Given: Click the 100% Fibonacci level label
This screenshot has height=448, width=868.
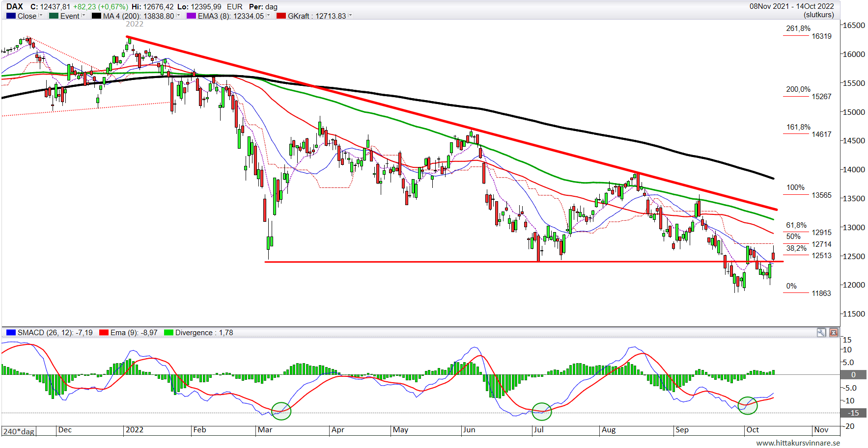Looking at the screenshot, I should click(x=795, y=187).
